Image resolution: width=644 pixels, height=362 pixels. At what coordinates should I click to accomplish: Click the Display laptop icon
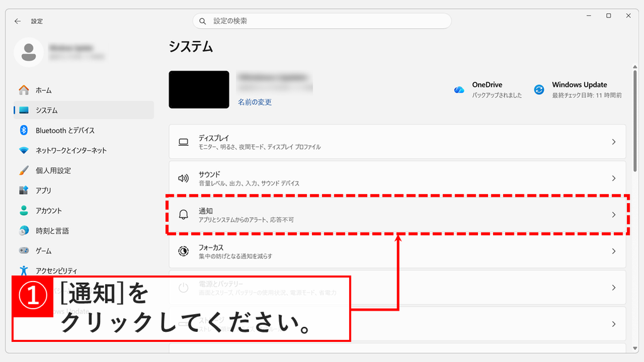[x=184, y=142]
